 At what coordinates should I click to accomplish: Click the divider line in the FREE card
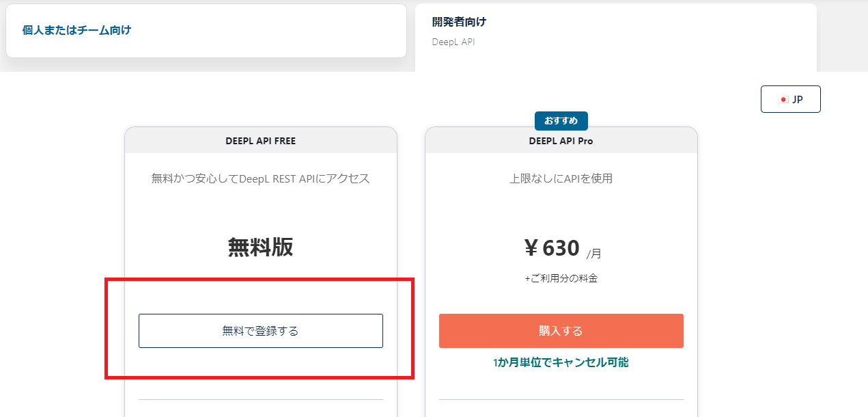(261, 399)
